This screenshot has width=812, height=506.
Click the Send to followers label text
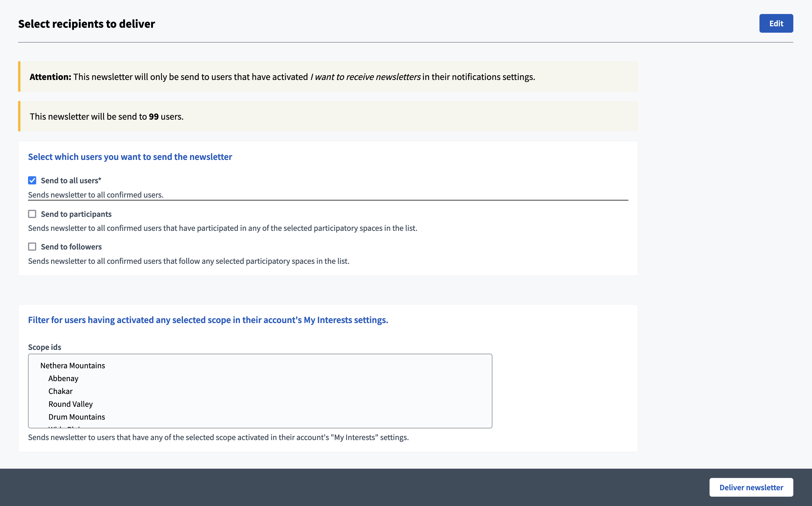click(x=71, y=247)
